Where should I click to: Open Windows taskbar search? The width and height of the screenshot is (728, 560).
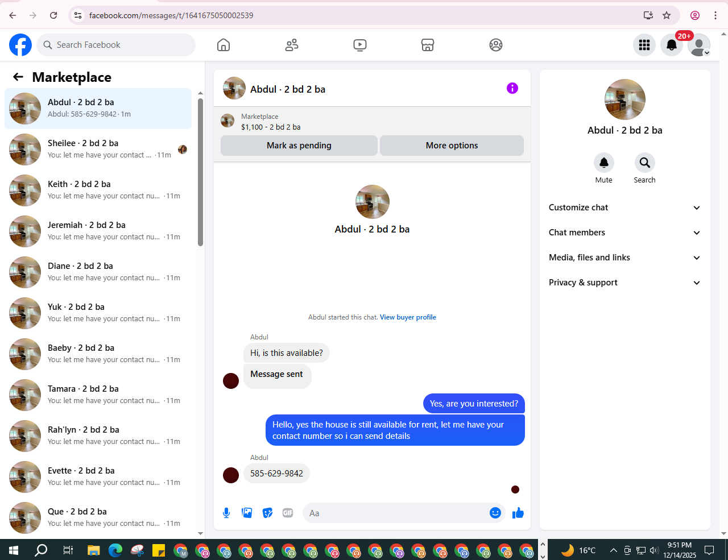(x=41, y=550)
